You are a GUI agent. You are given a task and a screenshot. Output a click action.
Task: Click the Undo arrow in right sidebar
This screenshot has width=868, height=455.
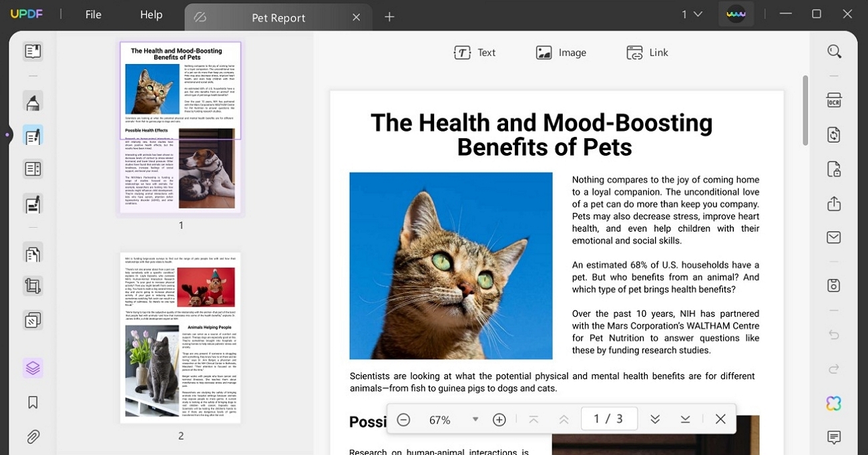click(834, 334)
